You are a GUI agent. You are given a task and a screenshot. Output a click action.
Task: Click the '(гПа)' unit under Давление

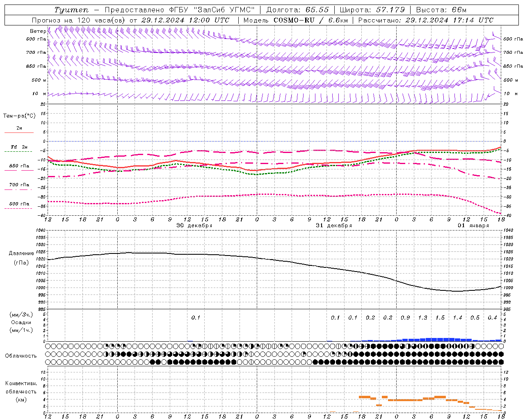pos(21,263)
